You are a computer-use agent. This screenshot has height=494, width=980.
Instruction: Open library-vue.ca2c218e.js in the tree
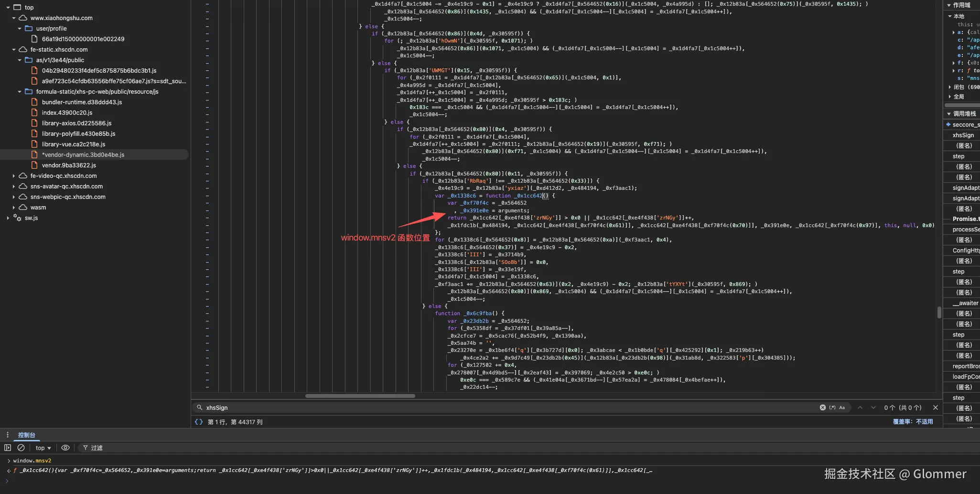pos(74,144)
